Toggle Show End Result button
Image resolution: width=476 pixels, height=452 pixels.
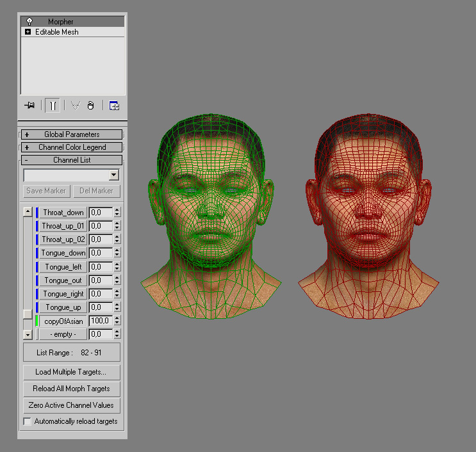pyautogui.click(x=53, y=106)
